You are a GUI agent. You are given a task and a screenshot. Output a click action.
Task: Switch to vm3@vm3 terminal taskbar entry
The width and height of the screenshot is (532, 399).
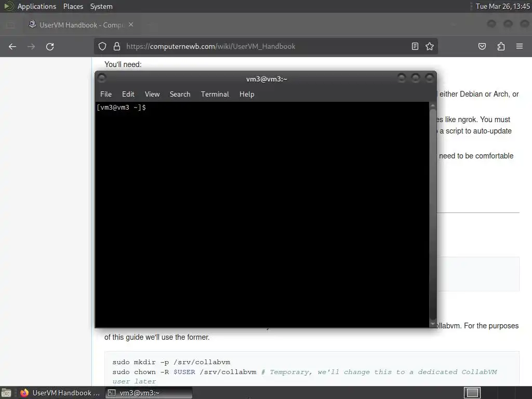(x=149, y=393)
